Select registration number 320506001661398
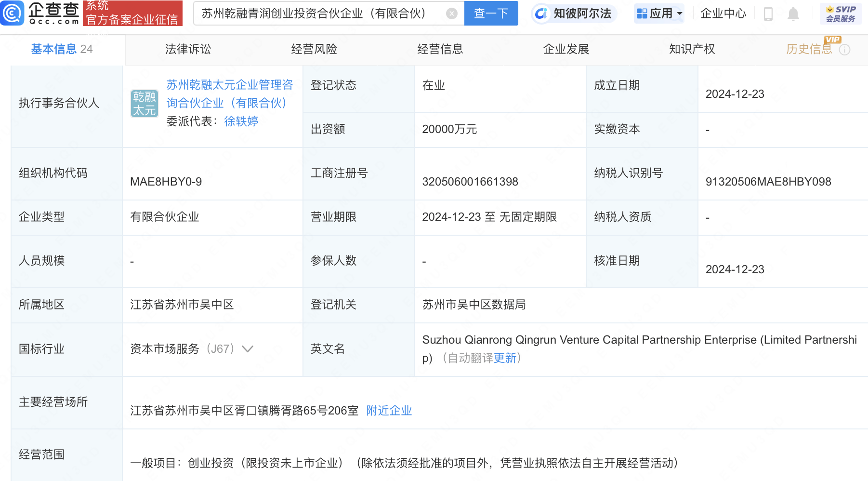Screen dimensions: 868x481 click(x=470, y=182)
